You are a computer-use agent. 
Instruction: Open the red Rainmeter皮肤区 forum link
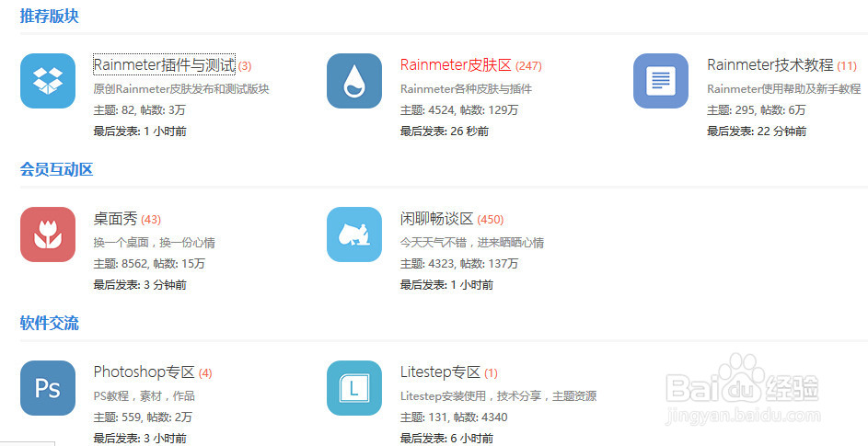456,65
